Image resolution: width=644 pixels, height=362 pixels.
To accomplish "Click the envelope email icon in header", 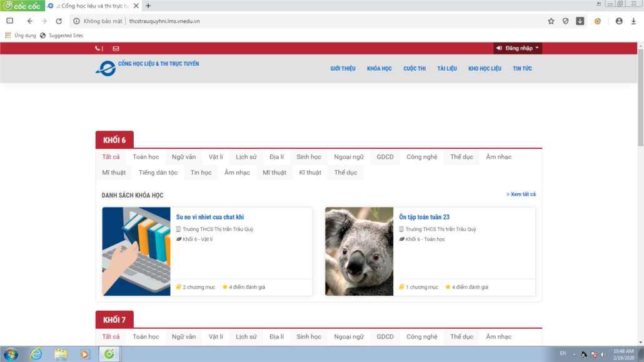I will (116, 48).
